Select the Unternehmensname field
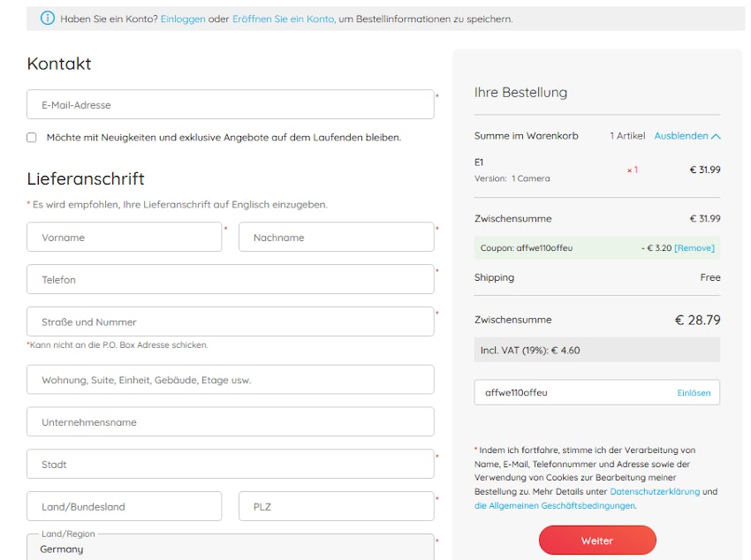 coord(230,422)
